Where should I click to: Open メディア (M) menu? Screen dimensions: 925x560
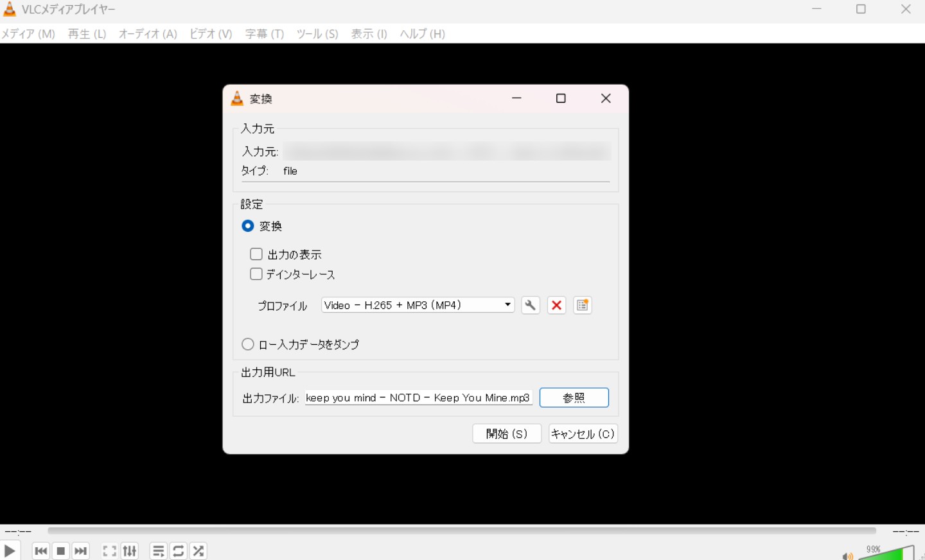[28, 34]
